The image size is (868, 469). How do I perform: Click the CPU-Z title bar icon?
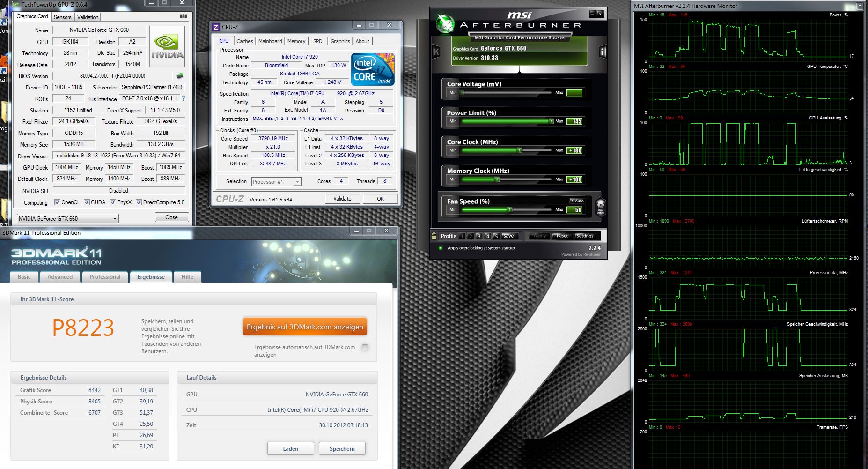tap(216, 27)
